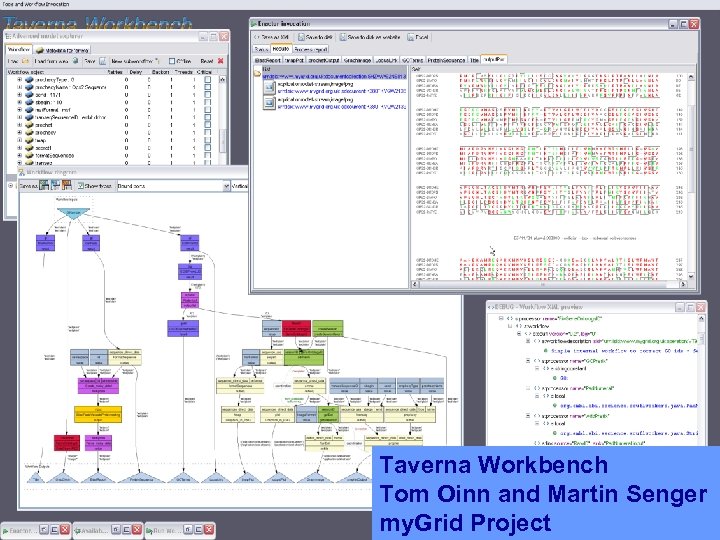Click the Load folder icon in model explorer
Viewport: 720px width, 540px height.
point(25,61)
